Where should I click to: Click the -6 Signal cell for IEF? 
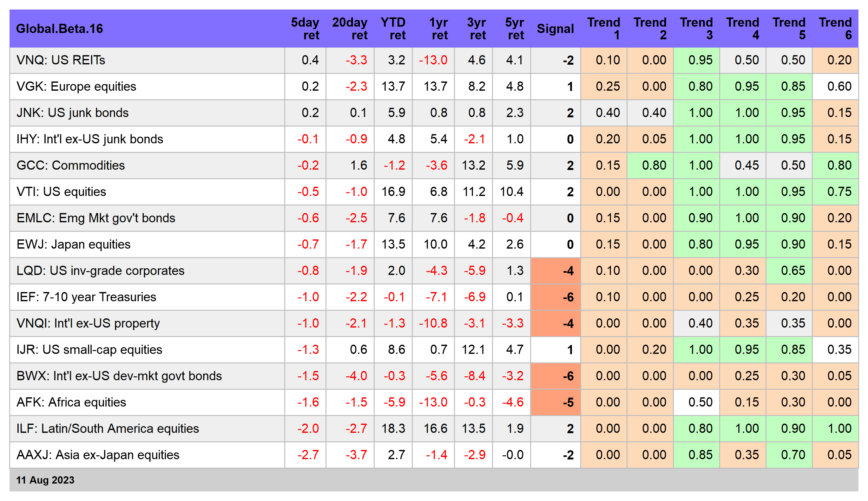(556, 297)
